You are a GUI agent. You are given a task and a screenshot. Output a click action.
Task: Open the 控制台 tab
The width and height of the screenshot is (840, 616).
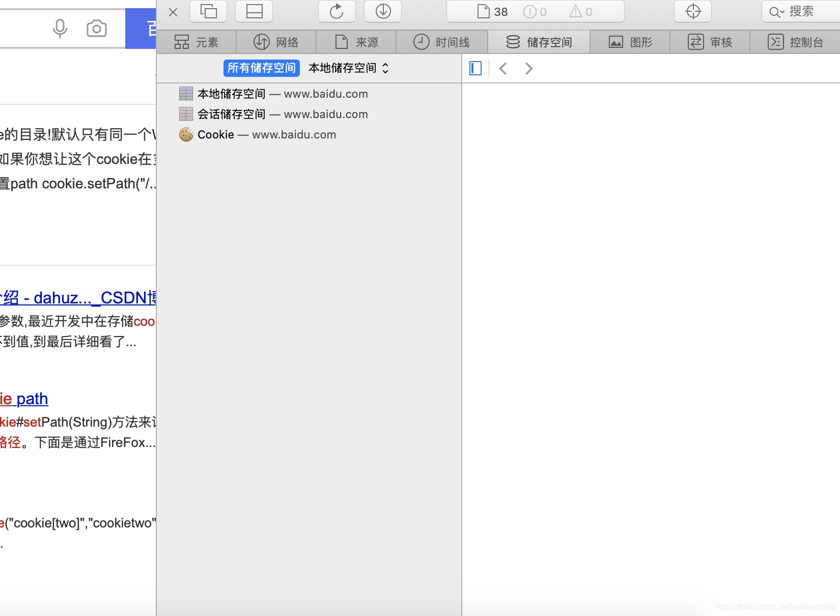click(795, 42)
